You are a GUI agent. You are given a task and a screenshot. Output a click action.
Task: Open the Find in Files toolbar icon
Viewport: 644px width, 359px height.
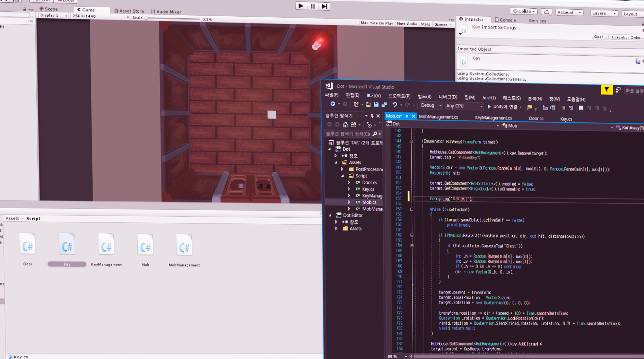(529, 107)
